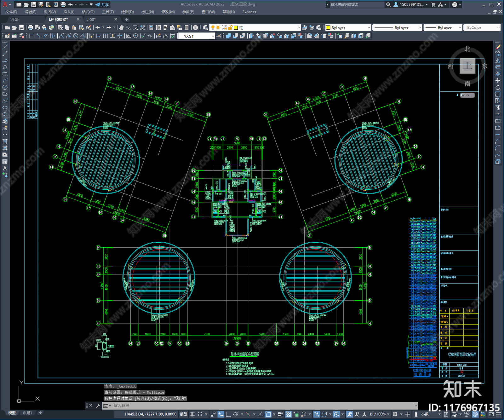Open Layer Properties manager icon
Image resolution: width=504 pixels, height=420 pixels.
pyautogui.click(x=206, y=28)
